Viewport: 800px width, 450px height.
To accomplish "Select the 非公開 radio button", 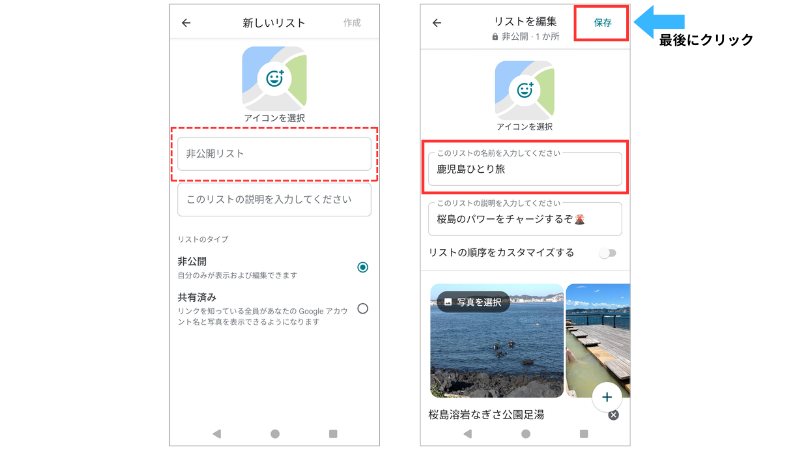I will 362,267.
